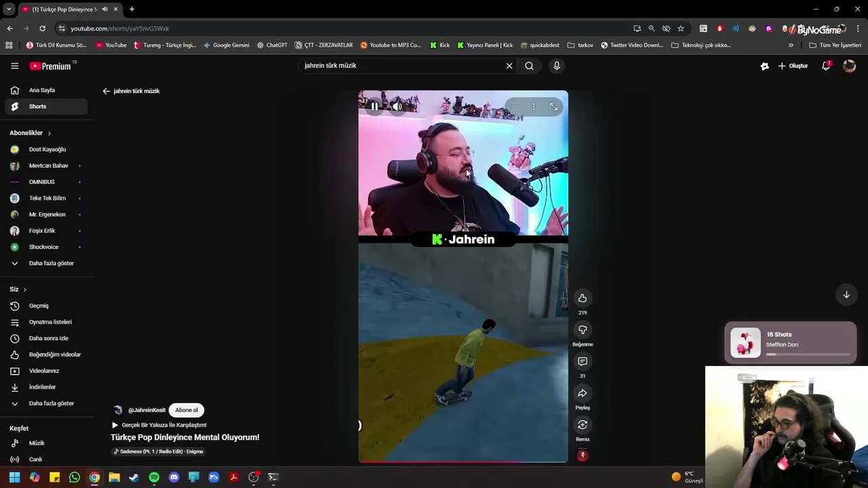Open Discord from the taskbar
The image size is (868, 488).
pyautogui.click(x=174, y=477)
